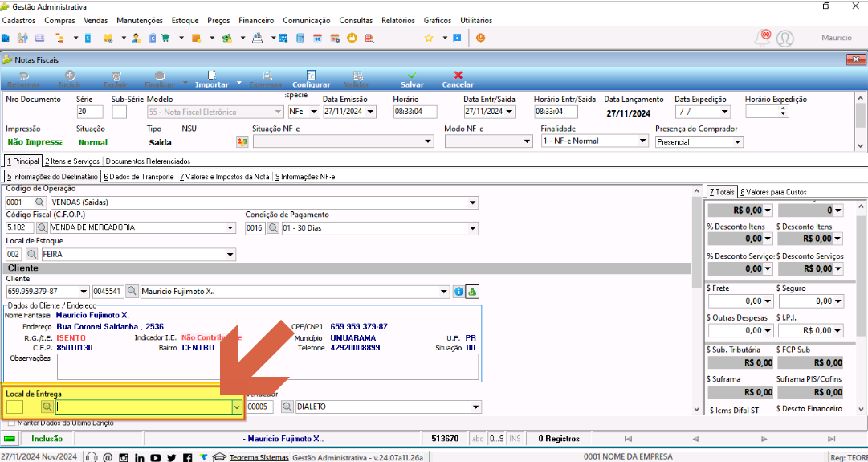The height and width of the screenshot is (462, 868).
Task: Click the yellow star favorites icon
Action: (429, 39)
